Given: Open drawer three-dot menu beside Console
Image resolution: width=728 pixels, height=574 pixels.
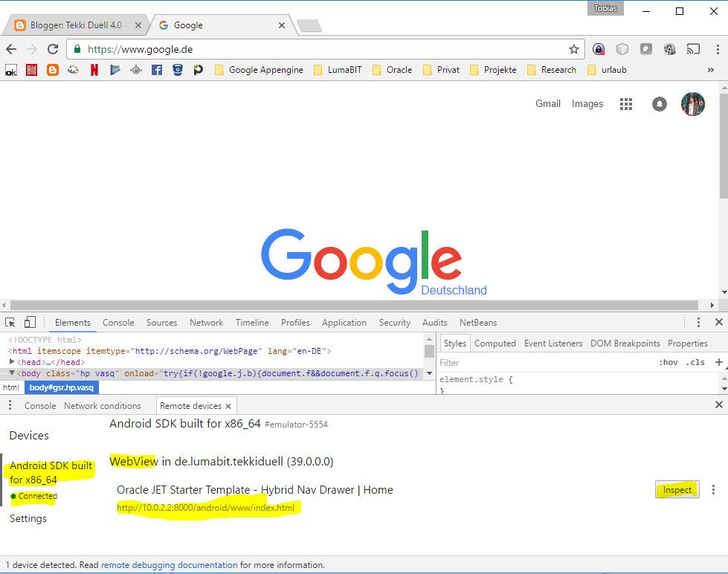Looking at the screenshot, I should tap(10, 405).
